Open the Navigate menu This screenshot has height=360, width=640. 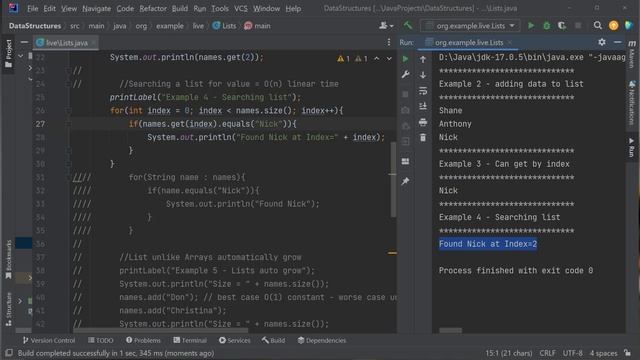pos(96,8)
